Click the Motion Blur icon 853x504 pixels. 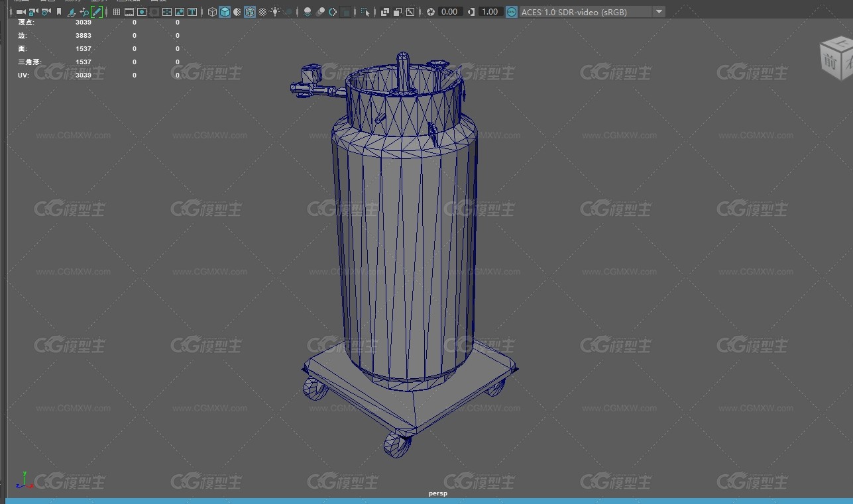pyautogui.click(x=320, y=12)
